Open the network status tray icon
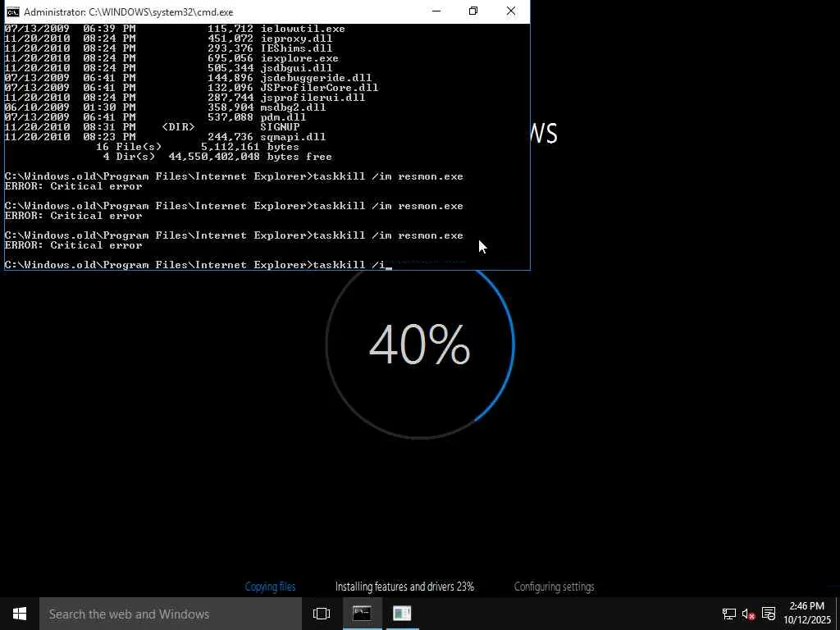The height and width of the screenshot is (630, 840). (x=728, y=614)
